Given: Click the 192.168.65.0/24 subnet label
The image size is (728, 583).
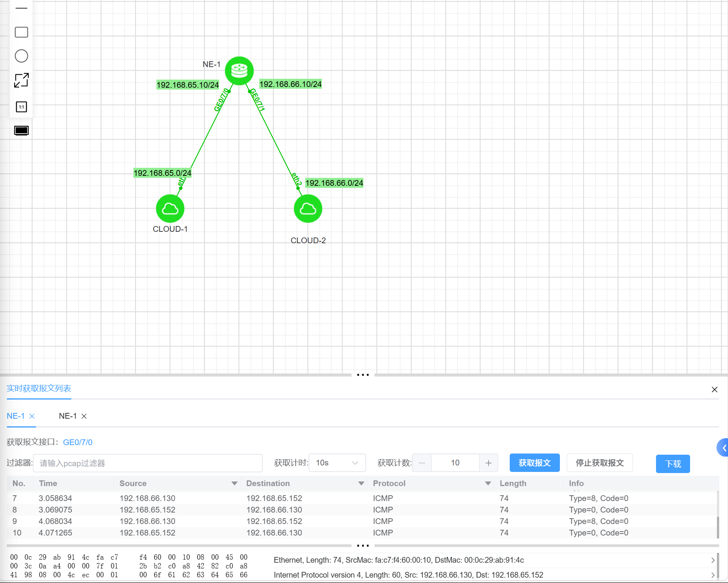Looking at the screenshot, I should pos(162,173).
